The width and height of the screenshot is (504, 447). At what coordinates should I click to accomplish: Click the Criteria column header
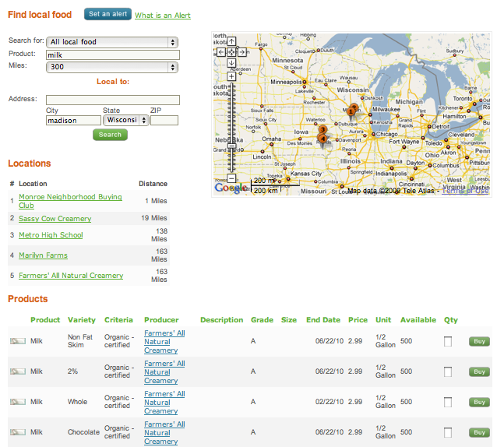point(118,320)
